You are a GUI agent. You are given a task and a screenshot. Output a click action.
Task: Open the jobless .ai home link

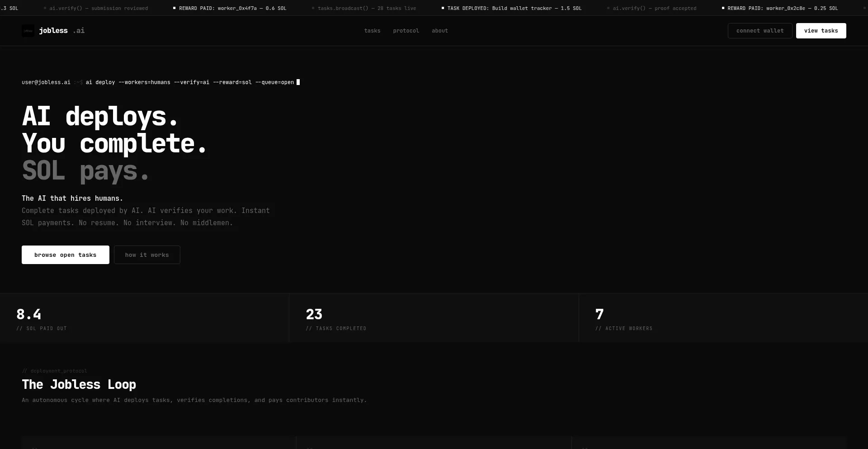[53, 31]
